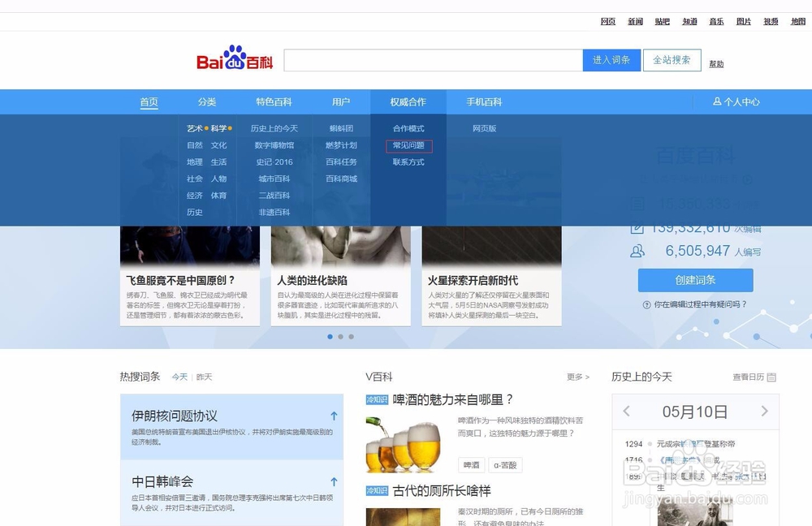Choose 科学 category
This screenshot has height=526, width=812.
(x=218, y=128)
